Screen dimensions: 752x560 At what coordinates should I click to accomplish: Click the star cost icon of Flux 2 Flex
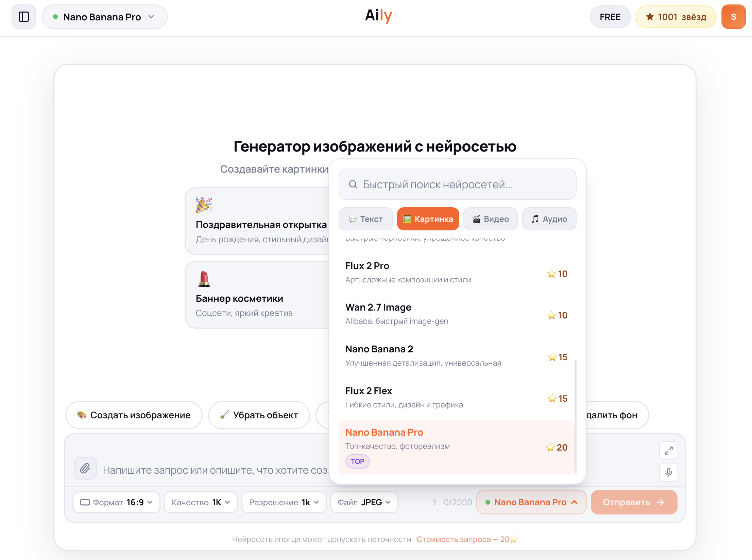[x=552, y=399]
